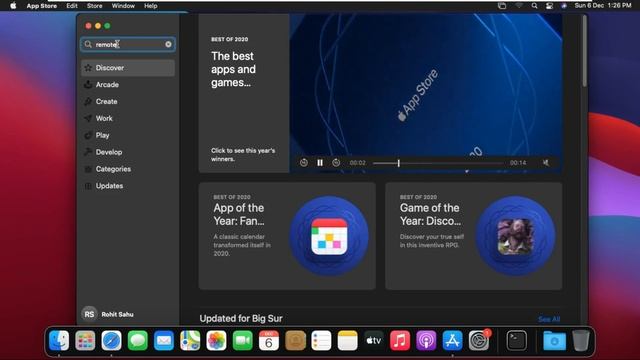Viewport: 640px width, 360px height.
Task: Select the Play category in sidebar
Action: pyautogui.click(x=128, y=135)
